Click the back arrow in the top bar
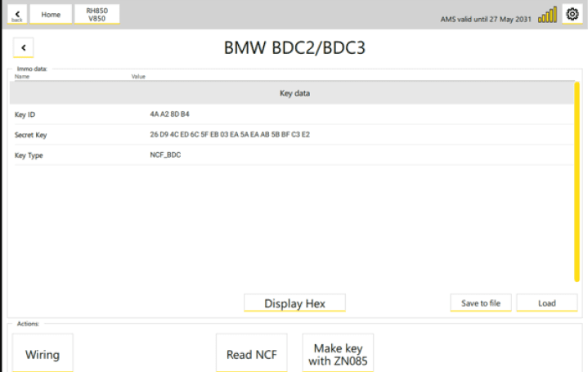The image size is (588, 372). (x=17, y=14)
